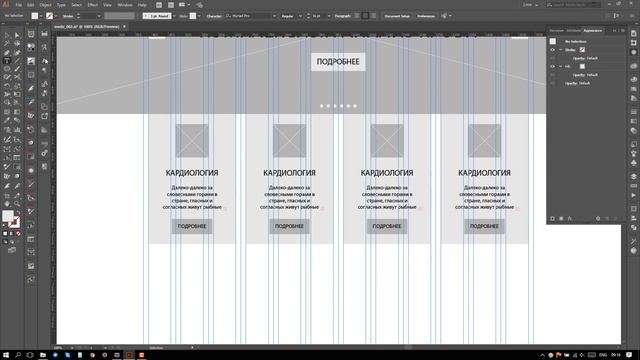The width and height of the screenshot is (640, 360).
Task: Open the font style Regular dropdown
Action: 300,16
